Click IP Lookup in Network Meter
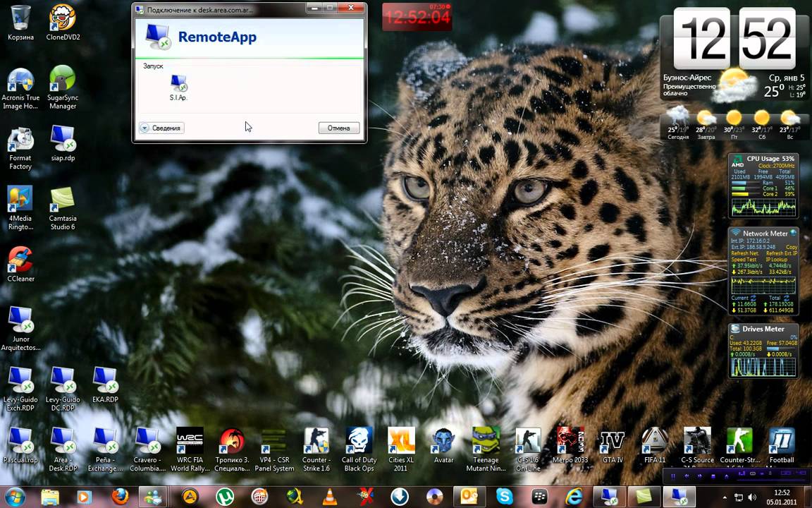The image size is (812, 508). [x=777, y=259]
